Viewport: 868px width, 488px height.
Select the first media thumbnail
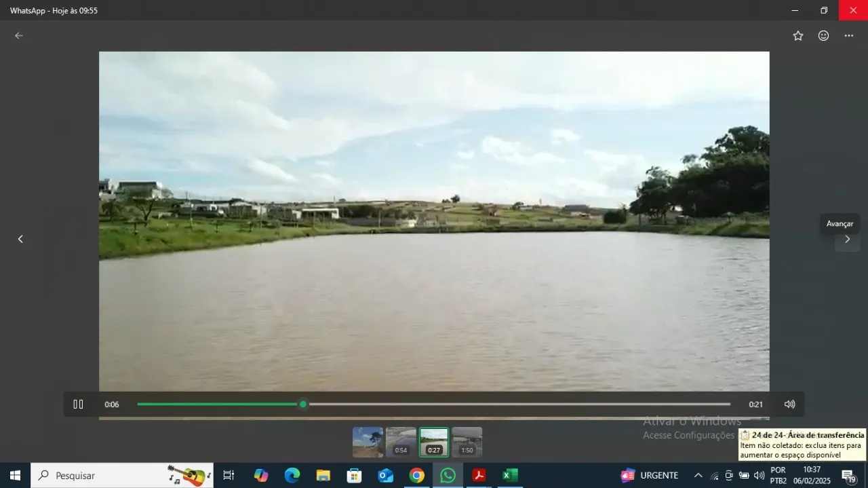coord(368,442)
